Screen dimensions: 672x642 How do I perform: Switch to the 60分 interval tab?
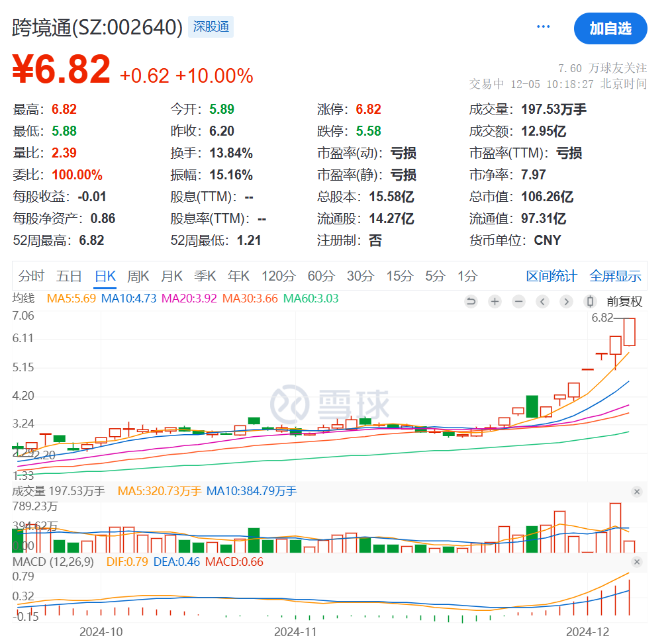[321, 276]
